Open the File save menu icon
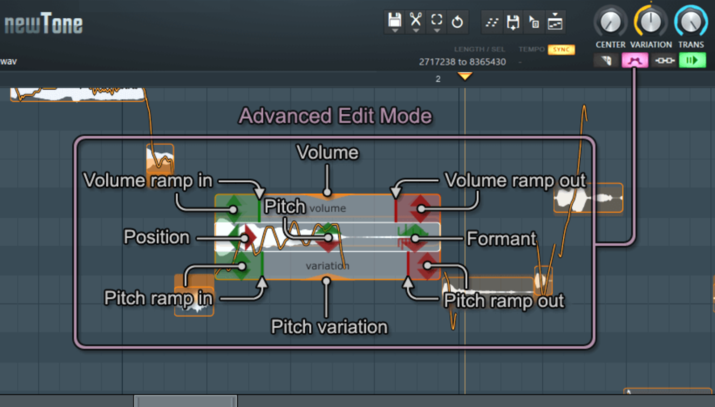Image resolution: width=715 pixels, height=407 pixels. [394, 20]
